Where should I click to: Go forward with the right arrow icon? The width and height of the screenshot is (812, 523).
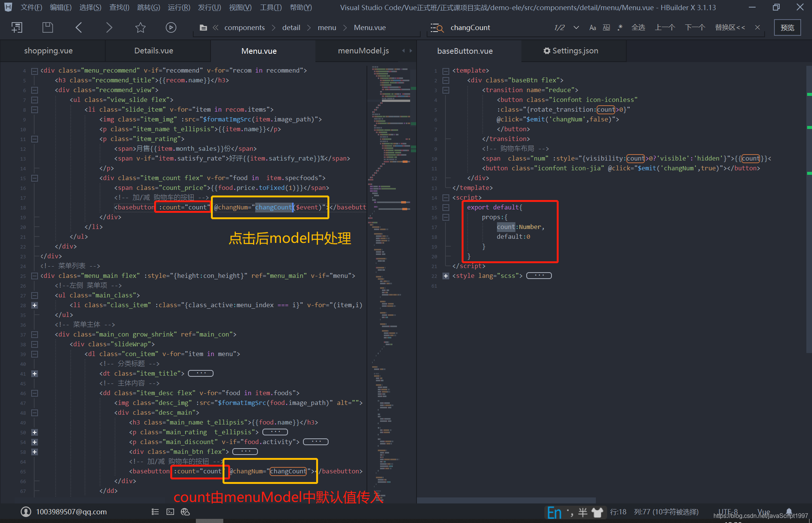point(109,27)
